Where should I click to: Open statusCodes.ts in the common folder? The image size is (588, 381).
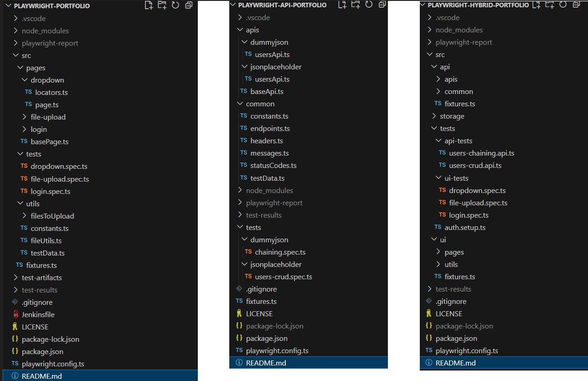(273, 165)
